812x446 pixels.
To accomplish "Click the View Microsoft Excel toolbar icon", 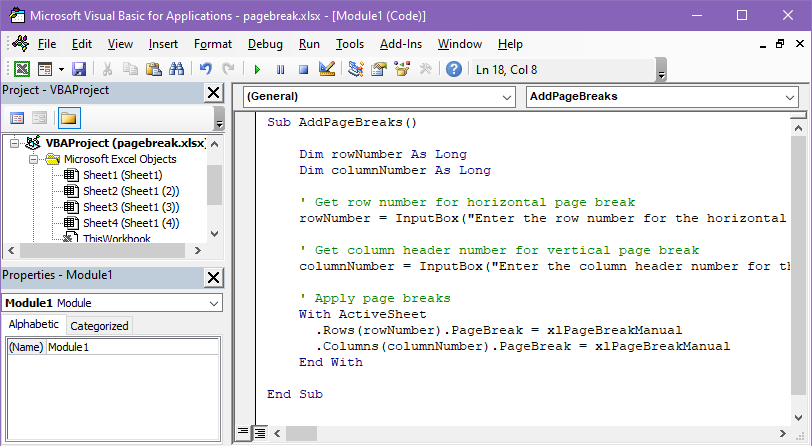I will pos(21,69).
